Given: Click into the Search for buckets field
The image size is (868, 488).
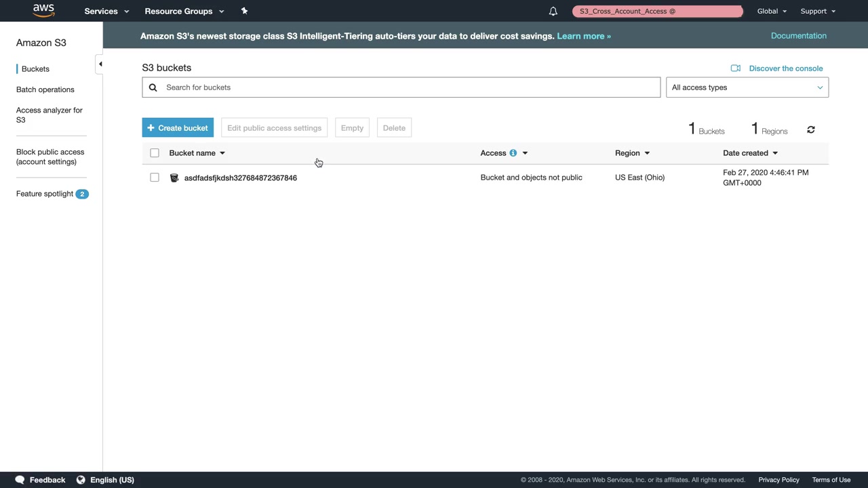Looking at the screenshot, I should pos(401,87).
